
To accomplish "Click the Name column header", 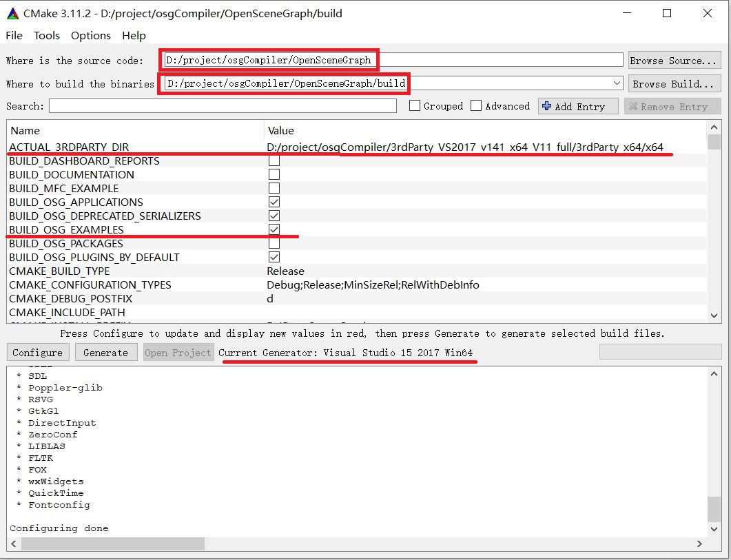I will pos(25,131).
